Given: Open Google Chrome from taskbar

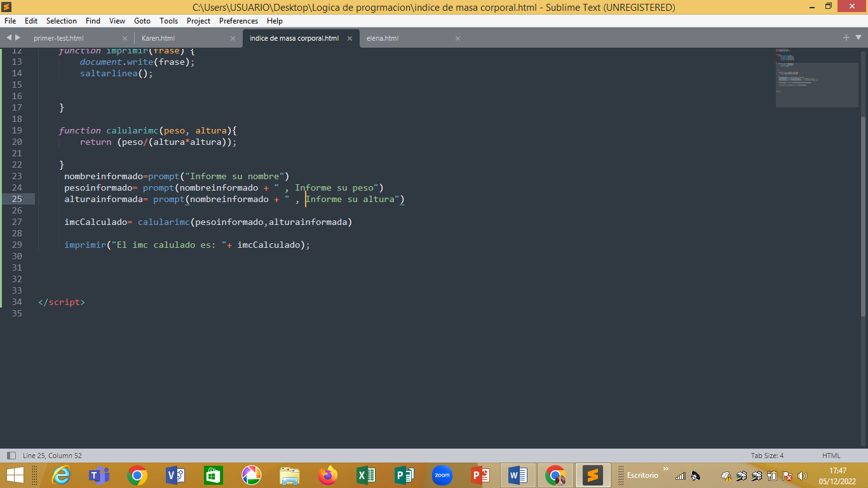Looking at the screenshot, I should pyautogui.click(x=137, y=475).
